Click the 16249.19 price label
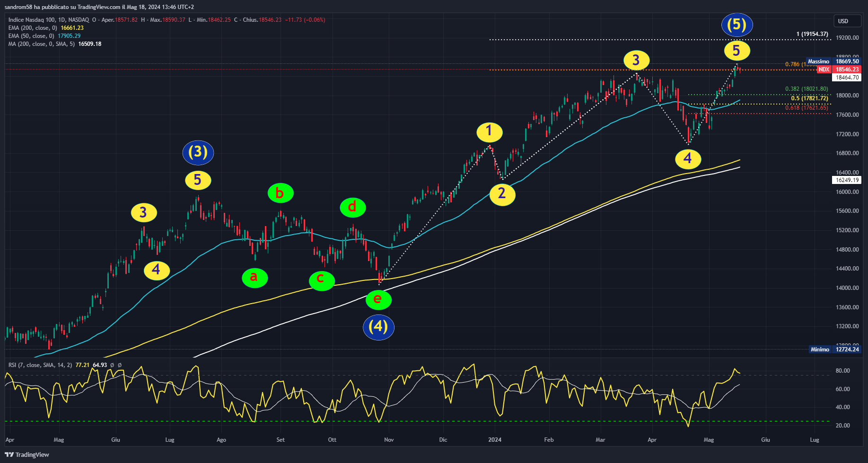This screenshot has width=868, height=463. click(x=847, y=180)
